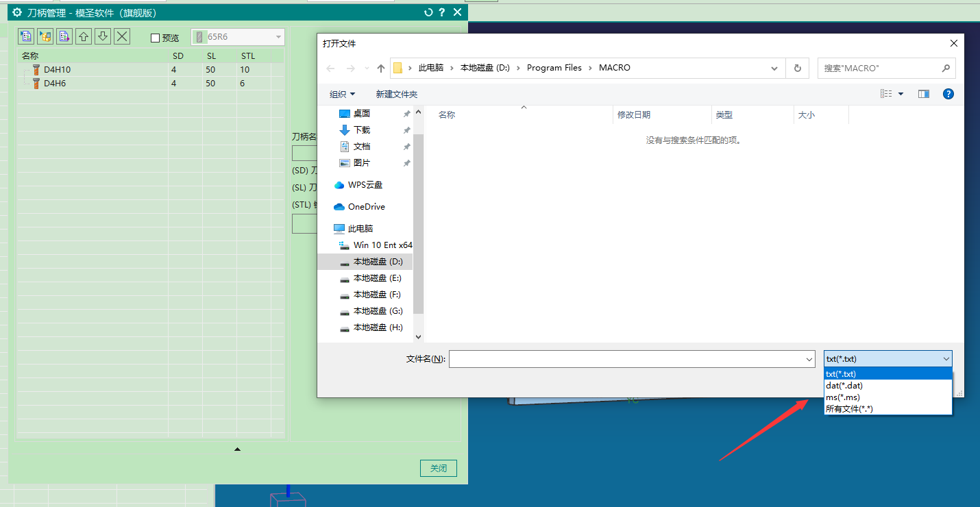Select 此电脑 in navigation pane
The width and height of the screenshot is (980, 507).
click(x=360, y=229)
